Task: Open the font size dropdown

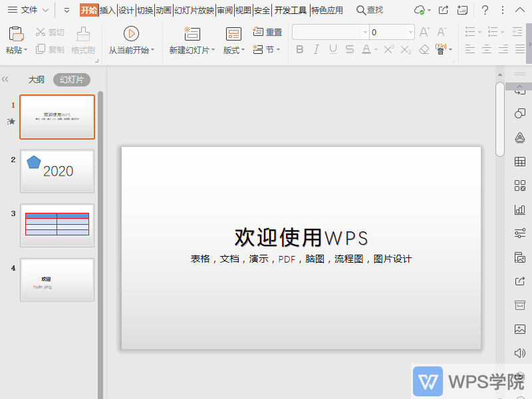Action: click(410, 31)
